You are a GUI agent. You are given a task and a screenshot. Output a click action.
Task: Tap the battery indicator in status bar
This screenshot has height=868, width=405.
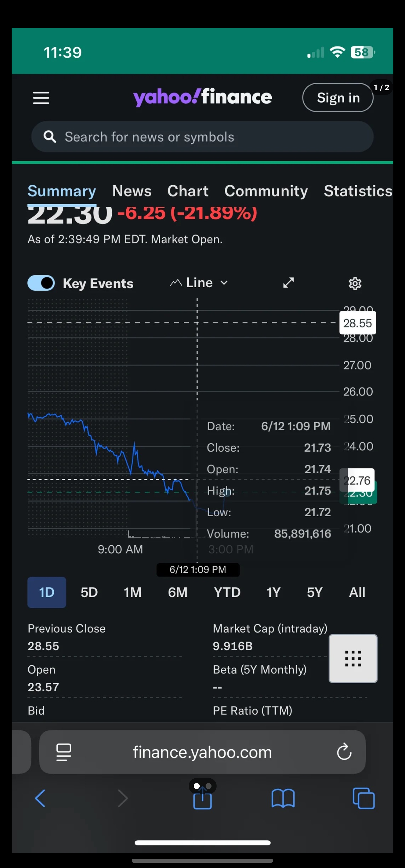pos(363,52)
